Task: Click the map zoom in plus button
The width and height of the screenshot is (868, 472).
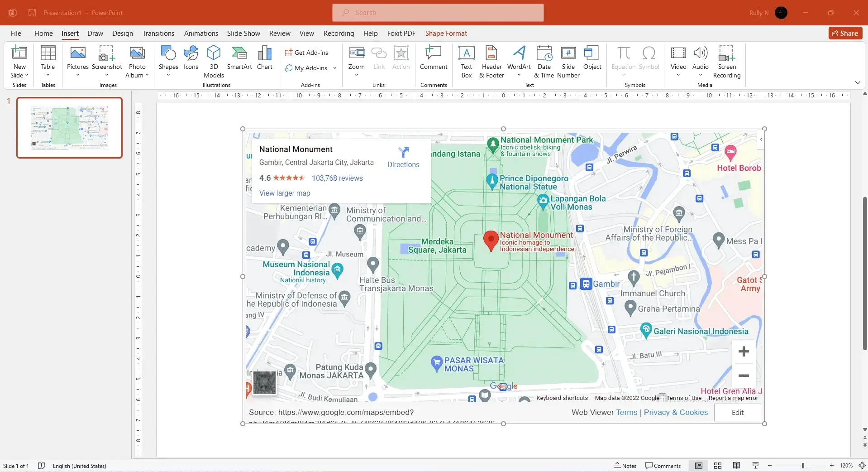Action: (x=744, y=352)
